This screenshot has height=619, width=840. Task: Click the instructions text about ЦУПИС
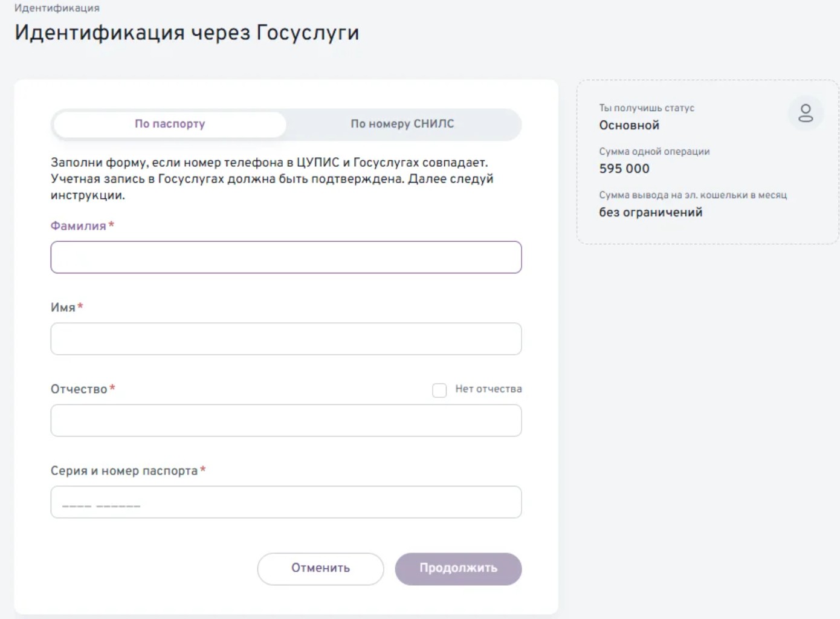tap(271, 178)
